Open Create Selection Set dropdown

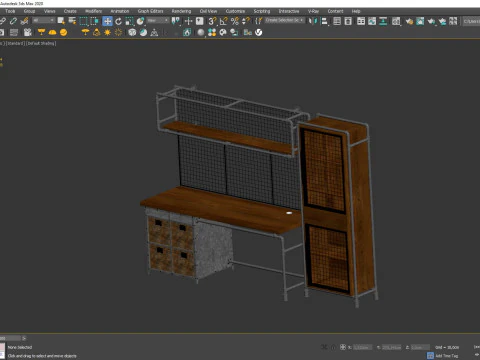285,20
